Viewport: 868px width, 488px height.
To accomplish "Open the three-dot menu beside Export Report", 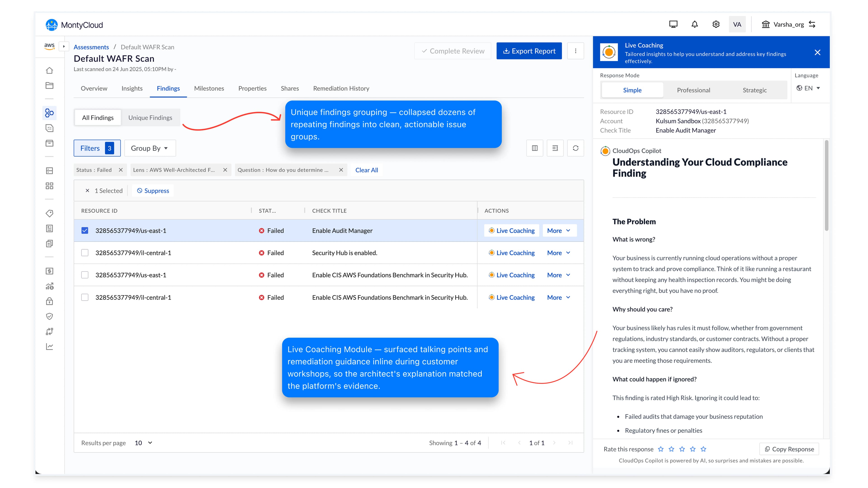I will 576,51.
